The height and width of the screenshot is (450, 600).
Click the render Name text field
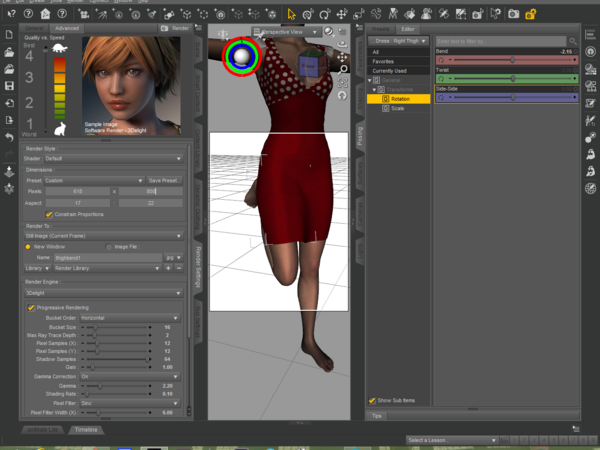tap(108, 258)
